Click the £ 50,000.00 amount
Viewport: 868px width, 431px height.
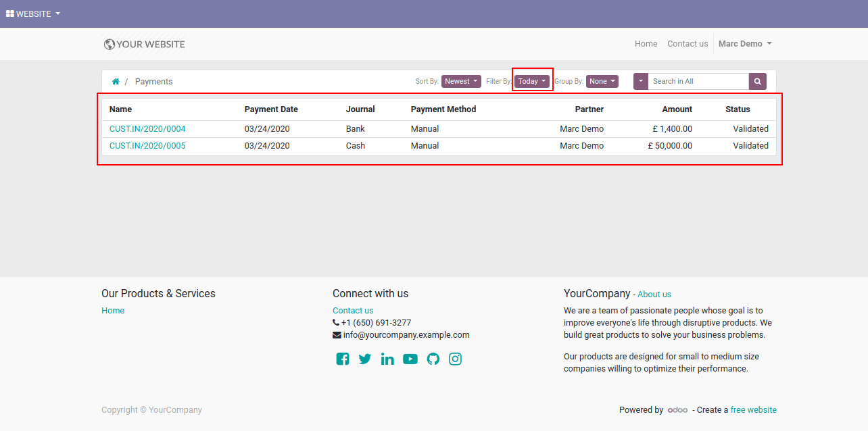(x=670, y=146)
